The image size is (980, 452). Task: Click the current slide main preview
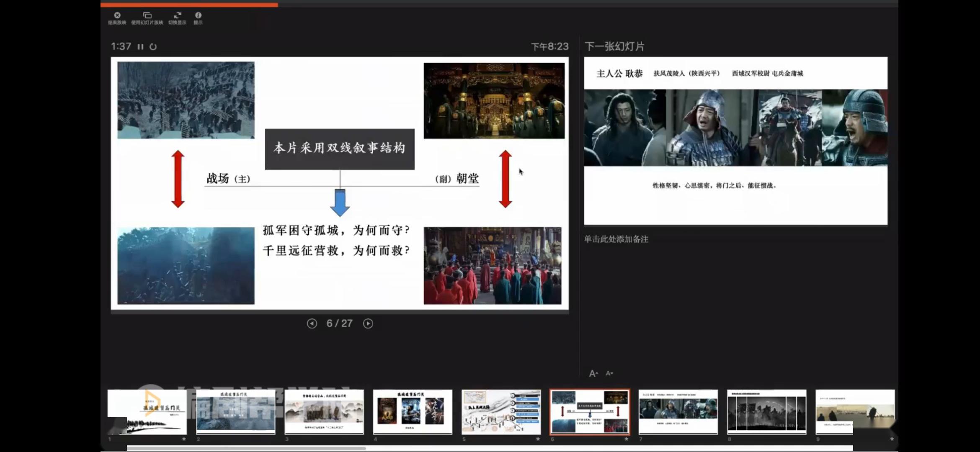click(x=340, y=183)
